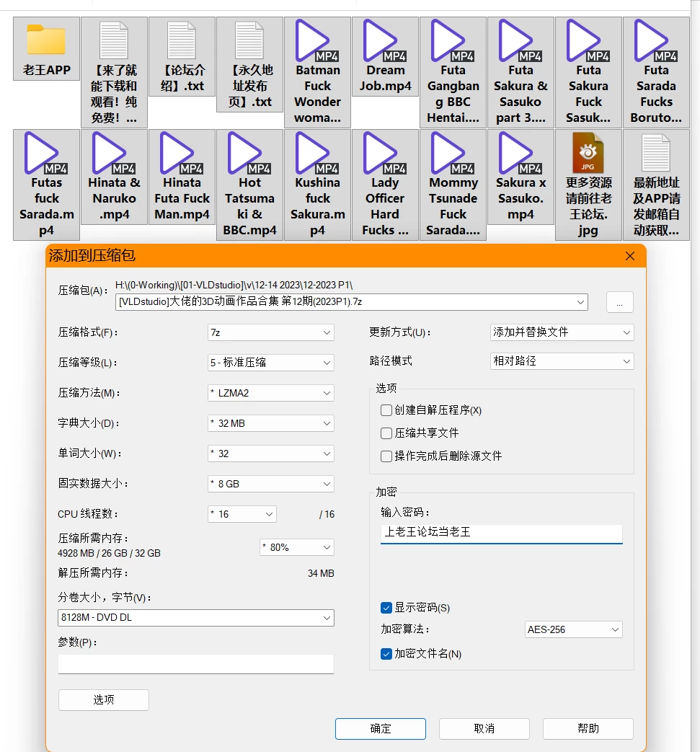Screen dimensions: 700x752
Task: Select the Sakura & Sasuko part 3 video
Action: click(x=520, y=72)
